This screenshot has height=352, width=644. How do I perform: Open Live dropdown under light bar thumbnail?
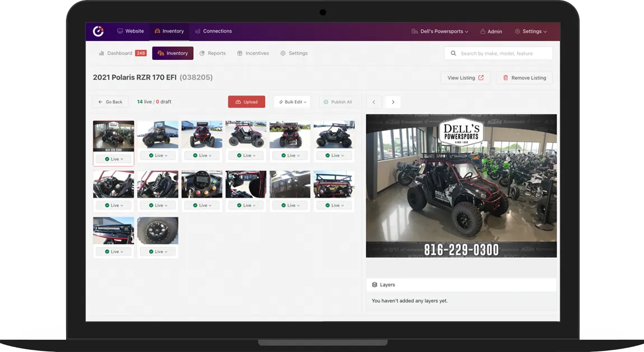(114, 252)
